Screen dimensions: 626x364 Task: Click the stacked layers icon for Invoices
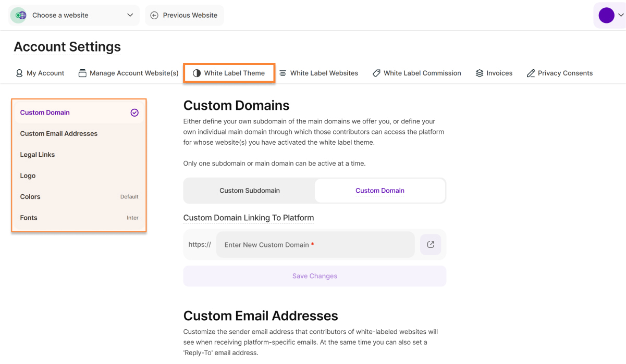[x=480, y=73]
